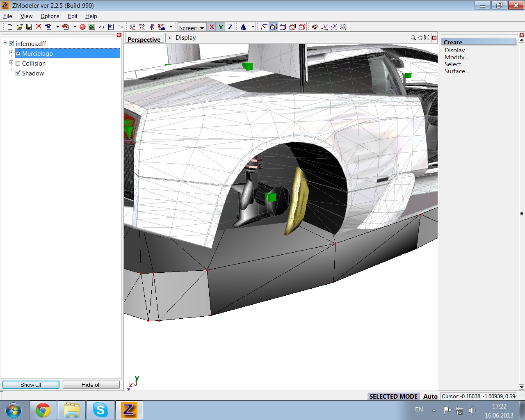Open dropdown arrow beside blue cone
Image resolution: width=525 pixels, height=420 pixels.
[253, 27]
